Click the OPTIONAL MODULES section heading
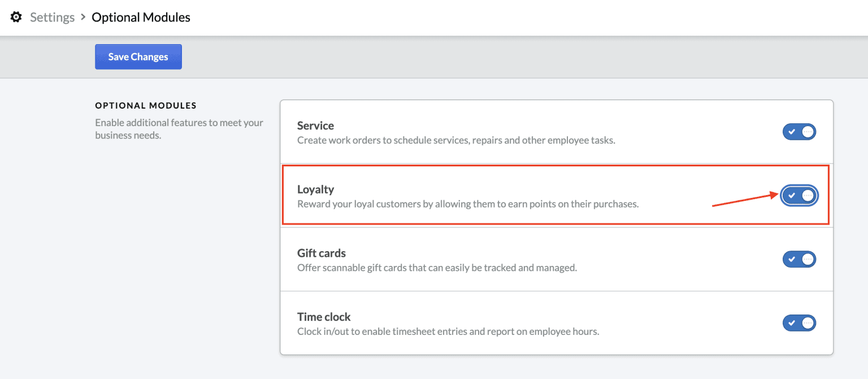868x379 pixels. tap(145, 105)
